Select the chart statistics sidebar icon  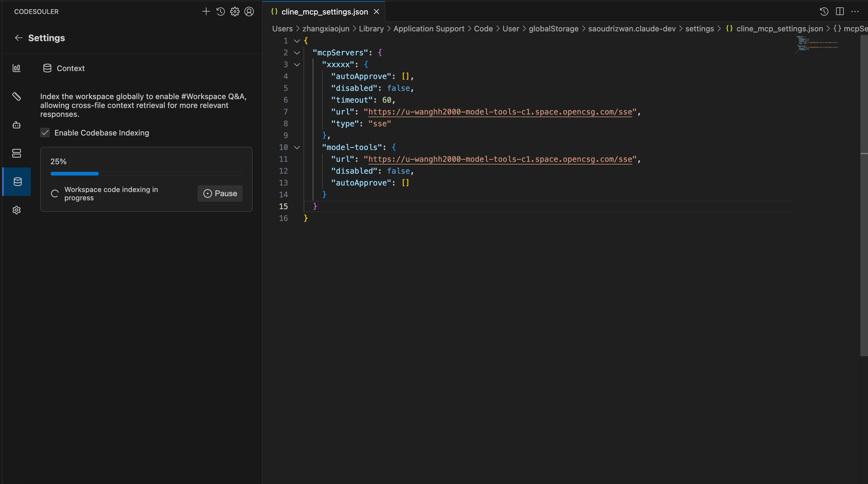tap(17, 68)
